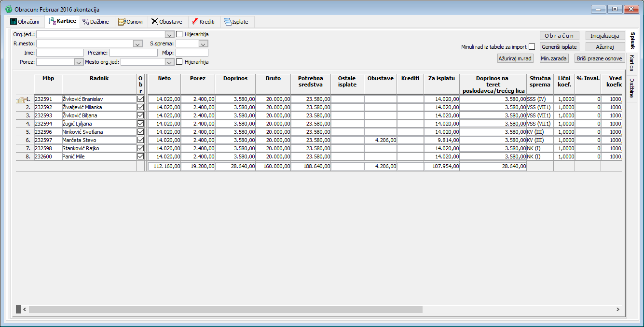Switch to the vertical Kartica tab
Screen dimensions: 644x327
coord(631,63)
